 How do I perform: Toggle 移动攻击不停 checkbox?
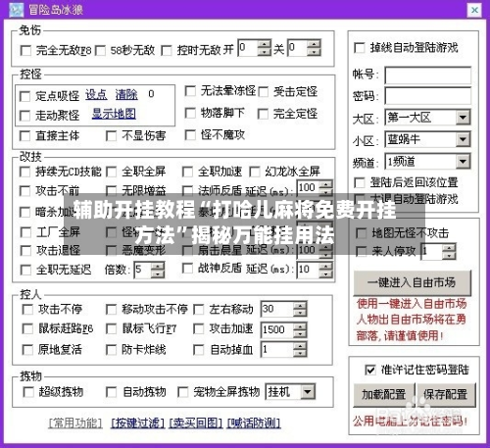(112, 310)
